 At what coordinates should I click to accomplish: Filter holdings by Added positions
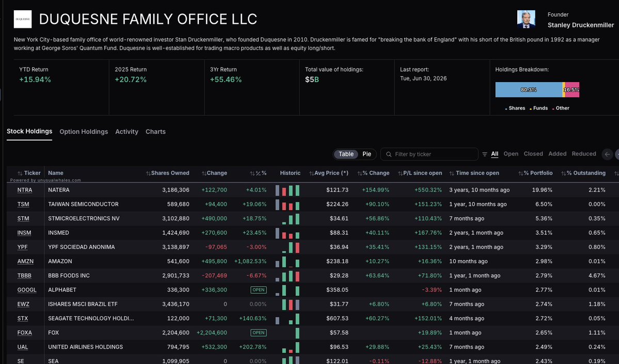(x=558, y=154)
